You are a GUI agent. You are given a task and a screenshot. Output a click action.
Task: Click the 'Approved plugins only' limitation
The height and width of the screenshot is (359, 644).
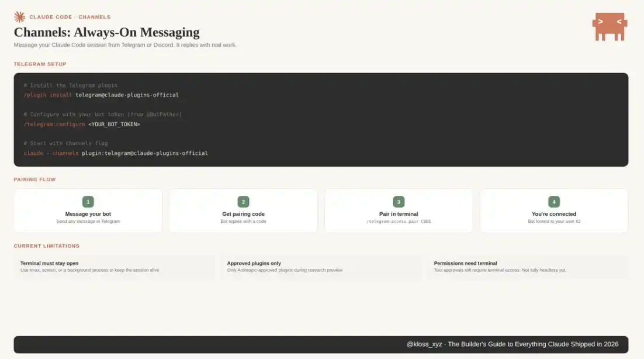(254, 263)
